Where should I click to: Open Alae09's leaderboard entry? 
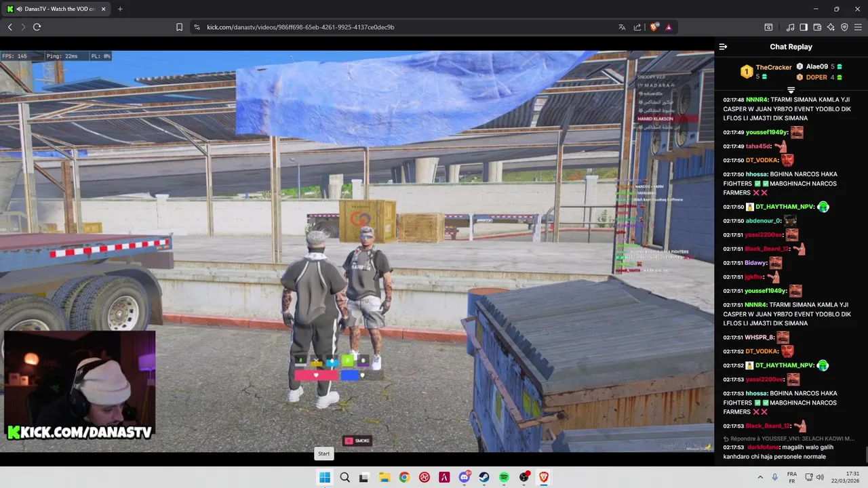(x=819, y=66)
